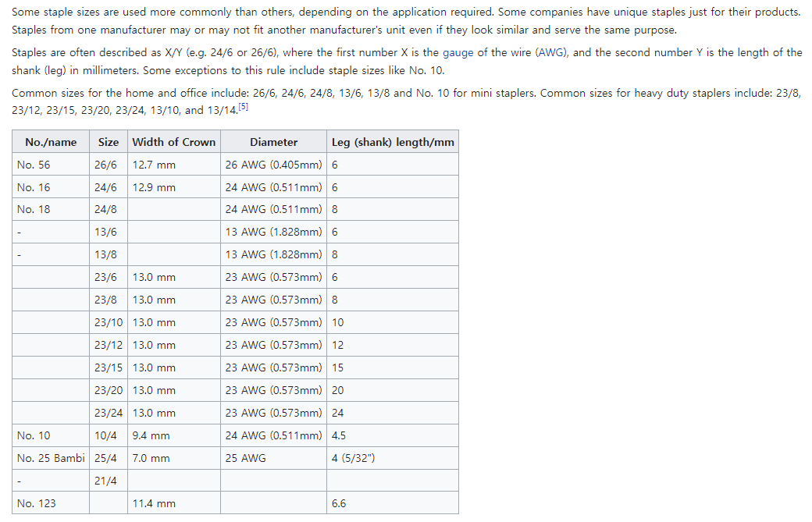
Task: Click the 'No. 123' name cell
Action: tap(37, 503)
